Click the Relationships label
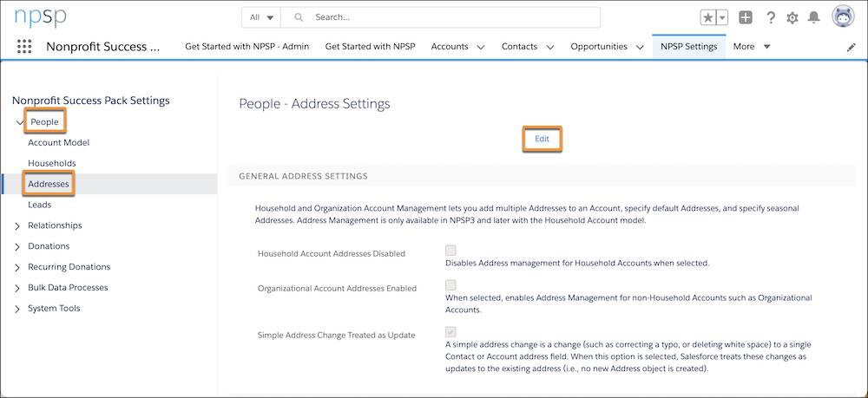 pyautogui.click(x=55, y=225)
